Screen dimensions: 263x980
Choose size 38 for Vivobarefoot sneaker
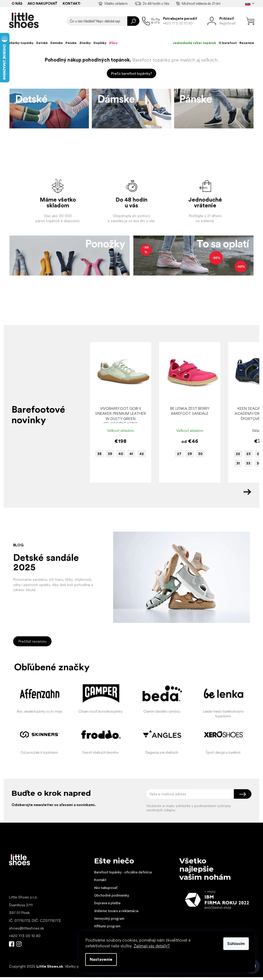(x=99, y=453)
